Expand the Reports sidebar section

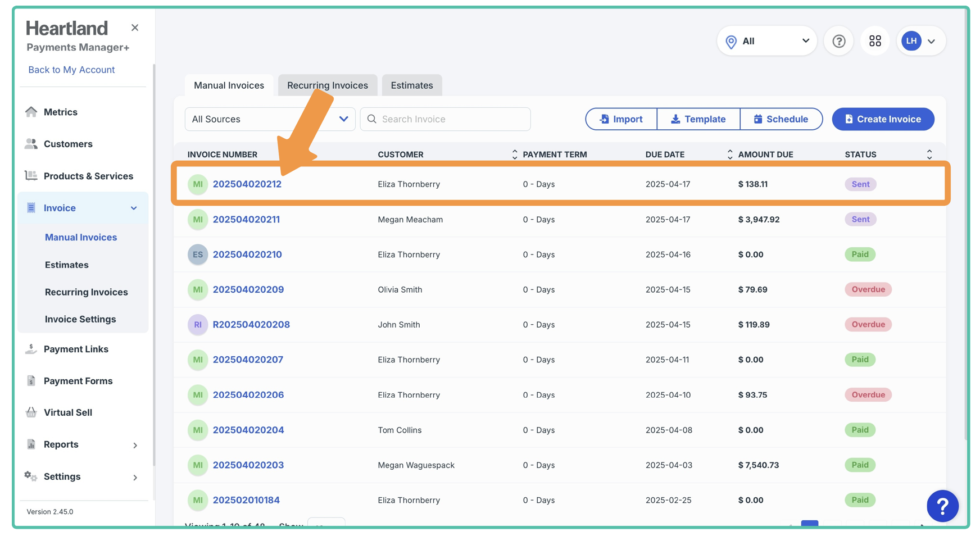click(135, 445)
